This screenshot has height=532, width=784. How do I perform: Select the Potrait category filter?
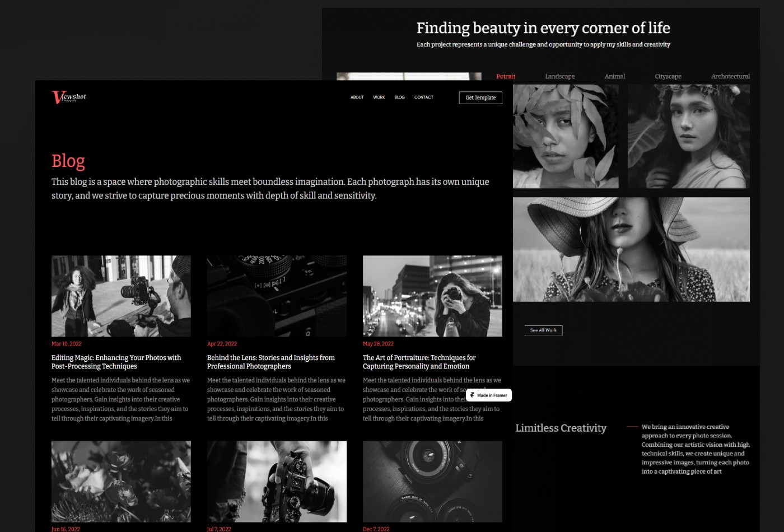506,76
